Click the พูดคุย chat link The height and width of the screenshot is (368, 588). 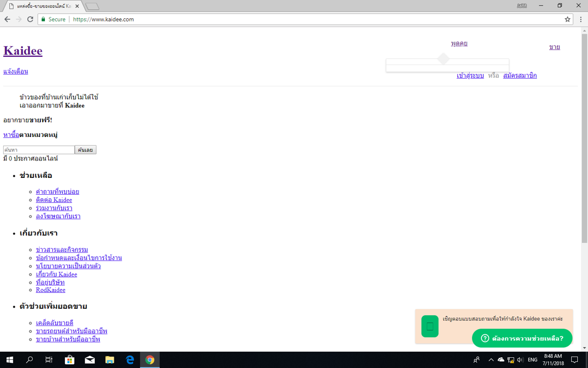[459, 43]
